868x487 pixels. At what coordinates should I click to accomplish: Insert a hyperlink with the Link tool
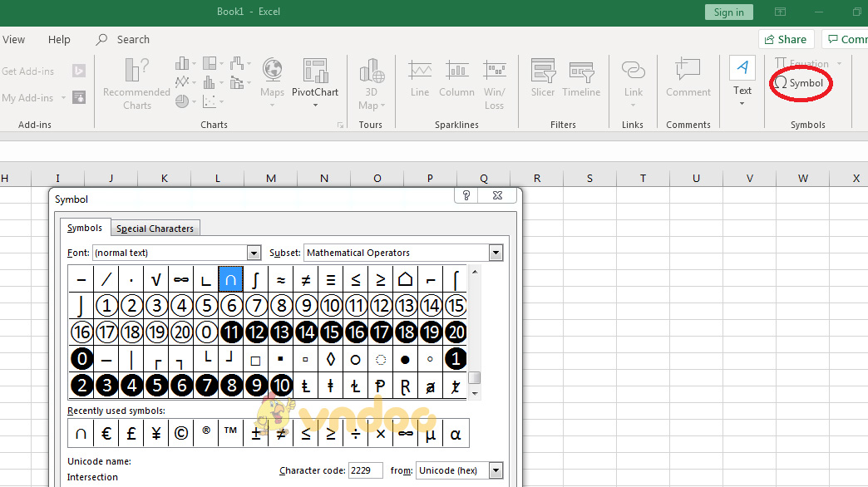click(x=633, y=81)
